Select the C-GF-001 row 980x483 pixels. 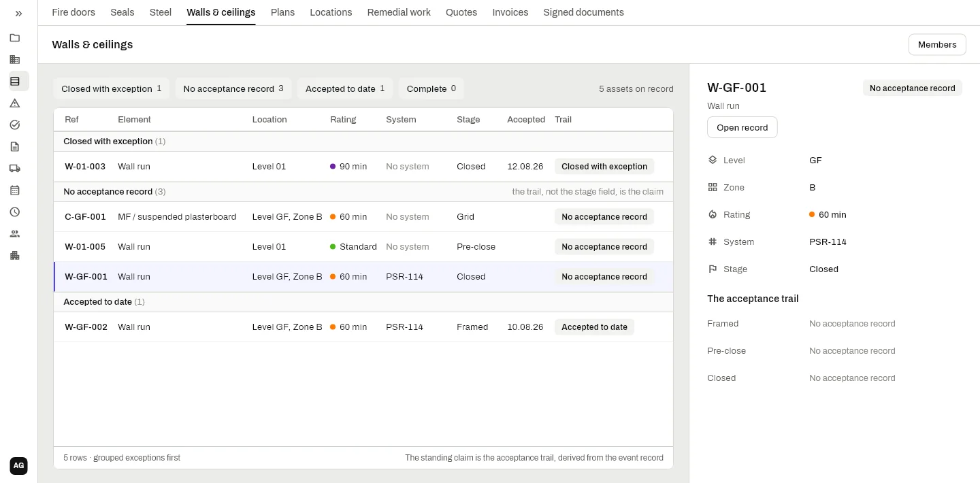pos(363,217)
